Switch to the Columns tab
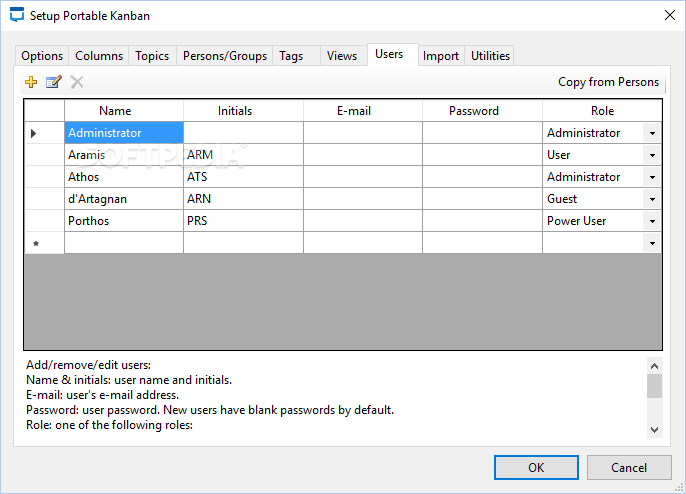 click(x=99, y=56)
